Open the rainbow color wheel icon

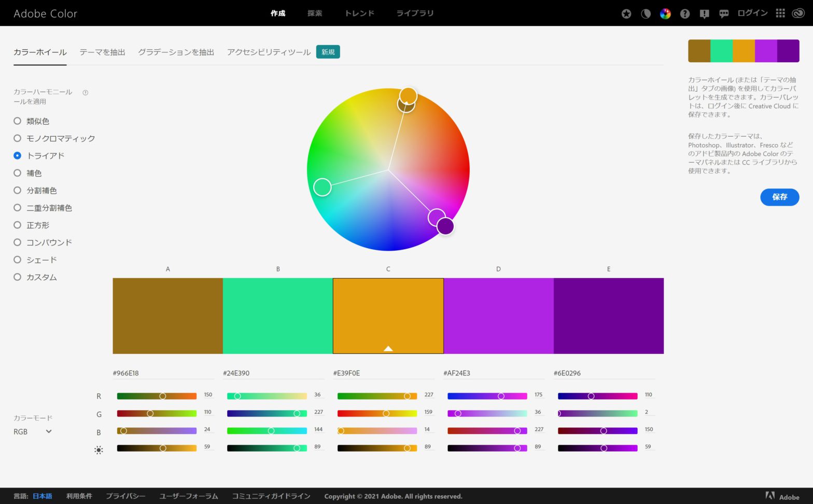(665, 14)
